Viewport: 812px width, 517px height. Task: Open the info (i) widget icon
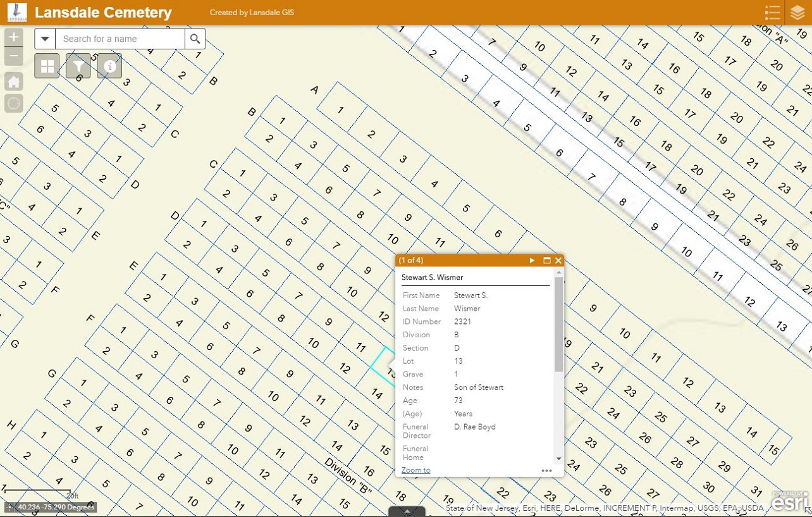click(x=109, y=65)
